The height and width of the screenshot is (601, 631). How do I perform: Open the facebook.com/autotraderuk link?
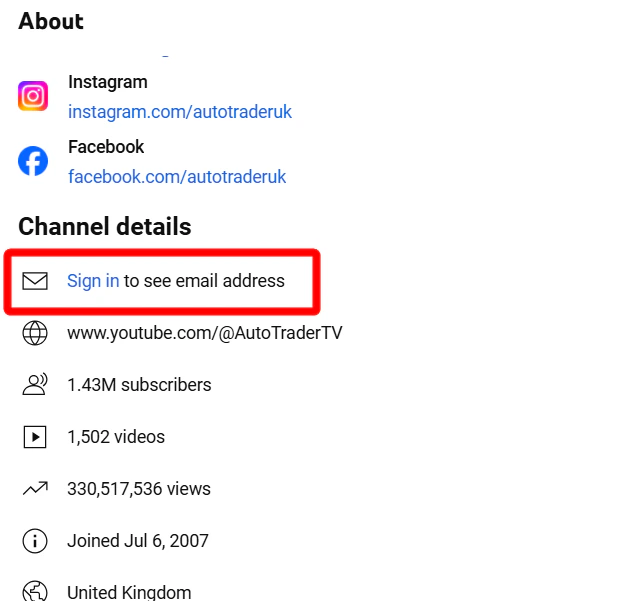(x=177, y=177)
